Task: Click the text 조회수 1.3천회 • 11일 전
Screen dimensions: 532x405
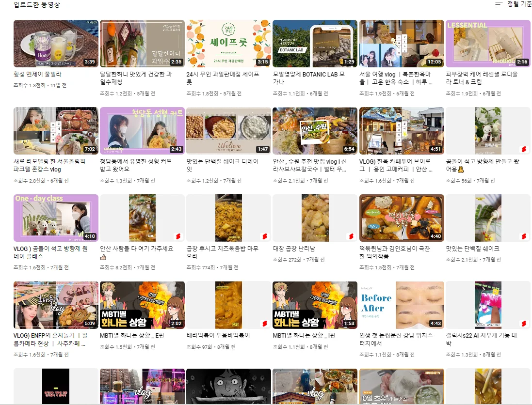Action: click(x=40, y=85)
